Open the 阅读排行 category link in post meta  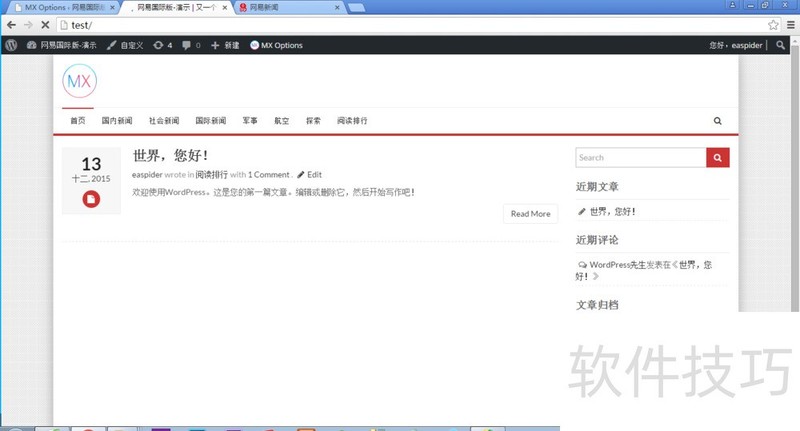pyautogui.click(x=211, y=174)
